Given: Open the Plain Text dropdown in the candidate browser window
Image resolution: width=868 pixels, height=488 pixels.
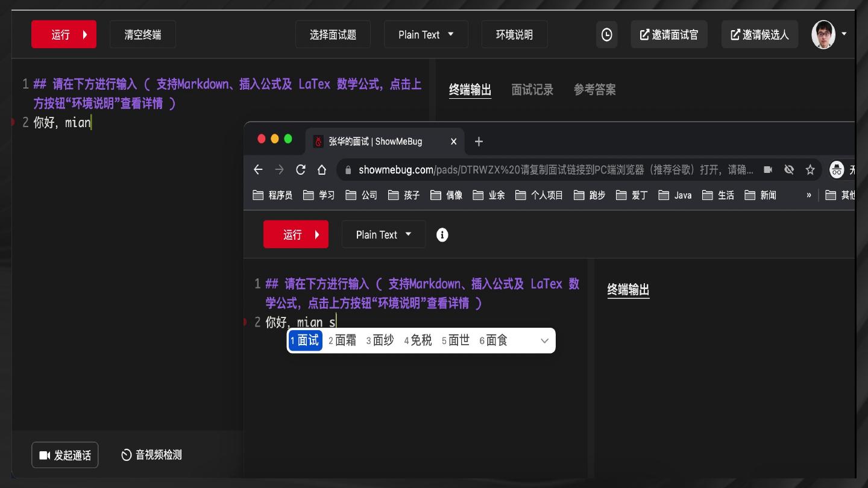Looking at the screenshot, I should (384, 234).
